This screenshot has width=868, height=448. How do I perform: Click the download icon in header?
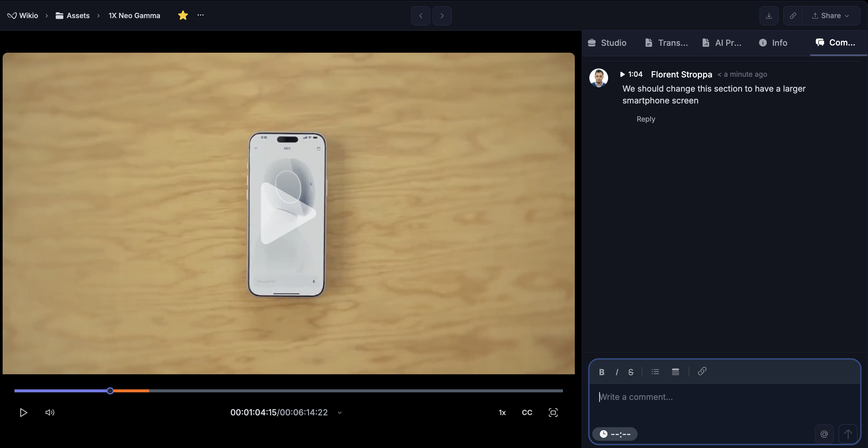point(769,16)
